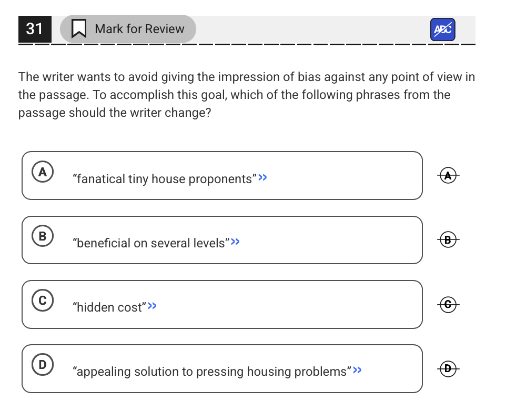
Task: Click arrows after "fanatical tiny house proponents"
Action: pyautogui.click(x=262, y=177)
